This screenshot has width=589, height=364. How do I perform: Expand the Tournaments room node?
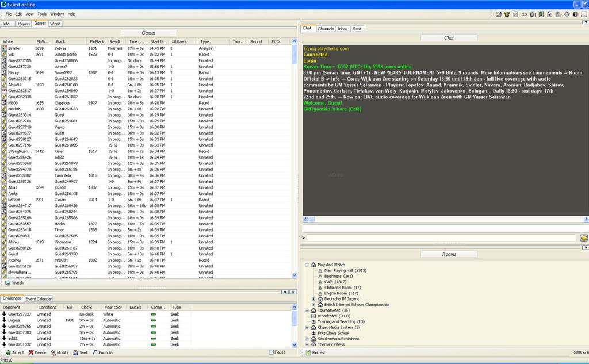tap(307, 310)
